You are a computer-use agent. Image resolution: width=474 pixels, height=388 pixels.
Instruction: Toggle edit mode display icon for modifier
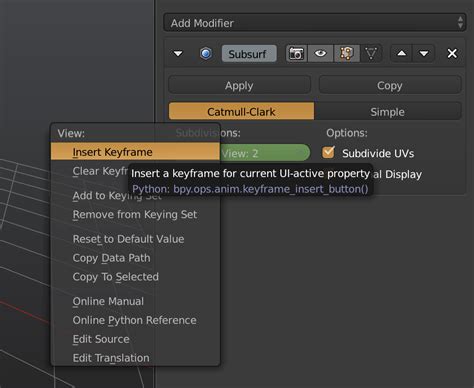tap(346, 53)
